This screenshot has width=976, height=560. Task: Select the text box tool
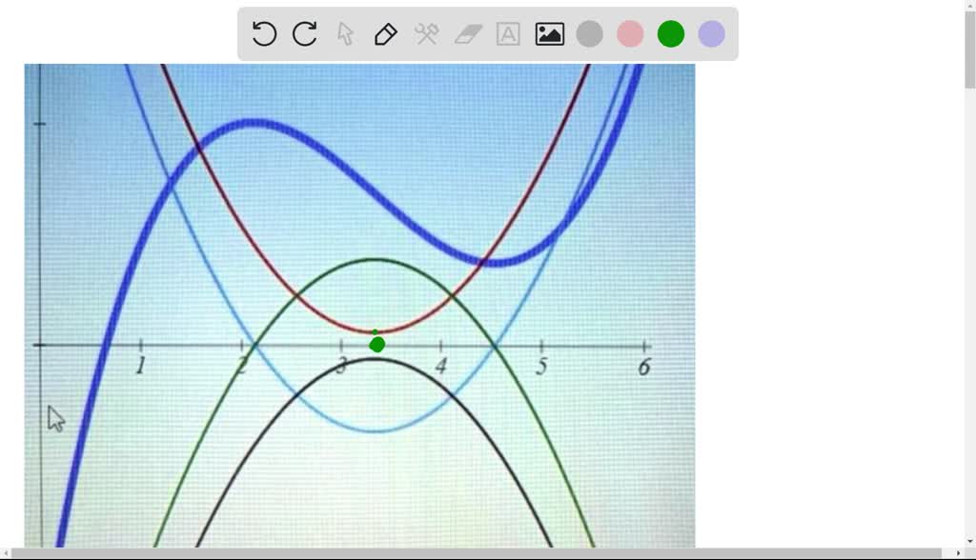tap(508, 33)
